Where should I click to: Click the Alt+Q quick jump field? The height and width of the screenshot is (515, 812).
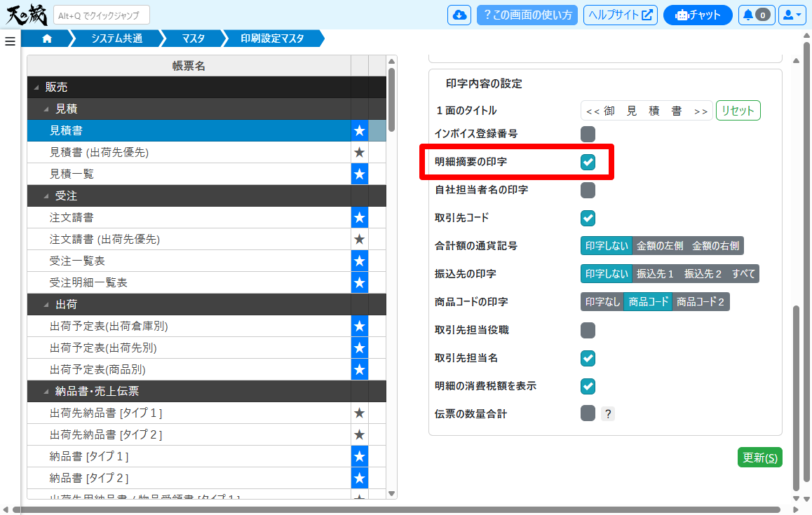[102, 15]
